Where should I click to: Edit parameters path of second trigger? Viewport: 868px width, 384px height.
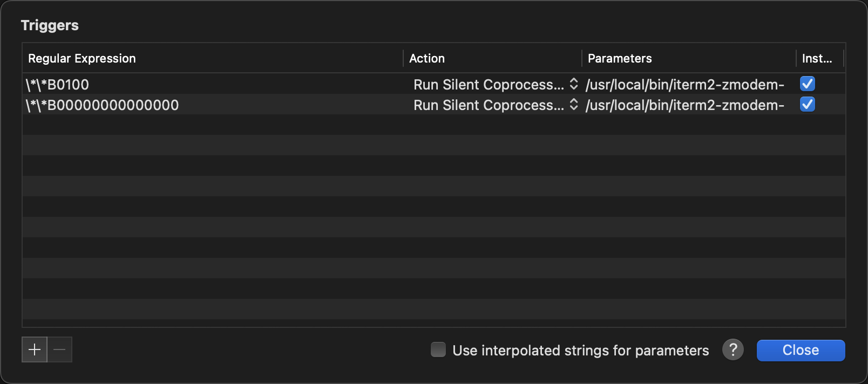pos(685,105)
